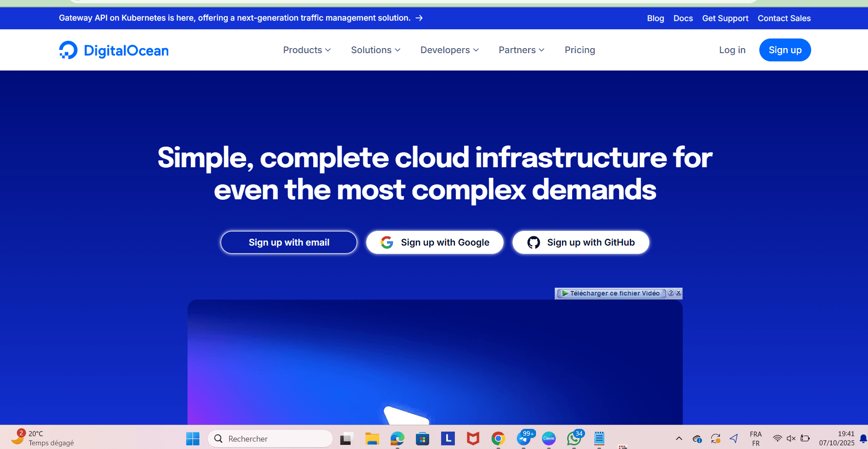Click the download bar help icon

tap(671, 293)
